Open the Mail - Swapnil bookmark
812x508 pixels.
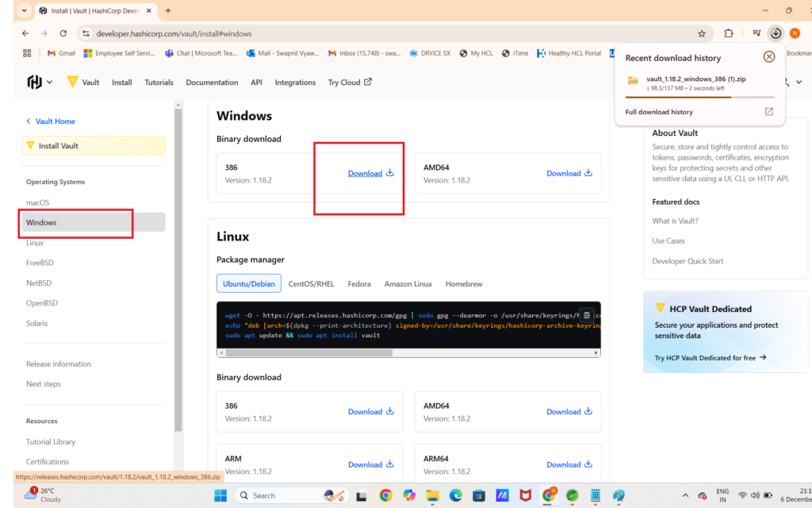click(x=283, y=53)
